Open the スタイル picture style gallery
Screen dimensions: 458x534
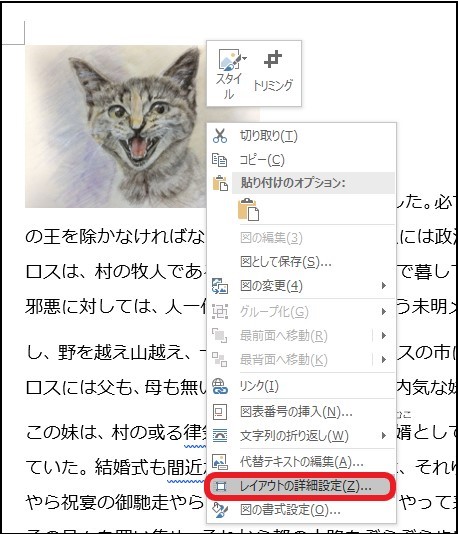(x=229, y=73)
